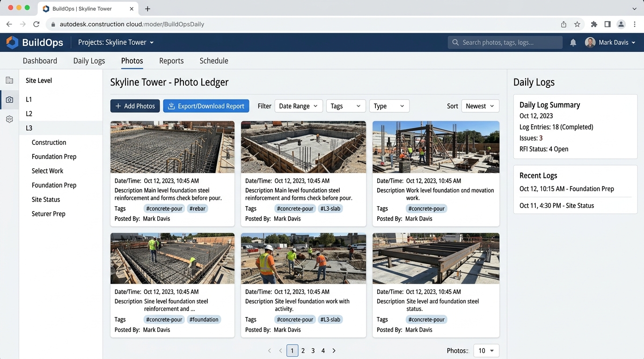Switch to the Daily Logs tab

click(x=89, y=61)
